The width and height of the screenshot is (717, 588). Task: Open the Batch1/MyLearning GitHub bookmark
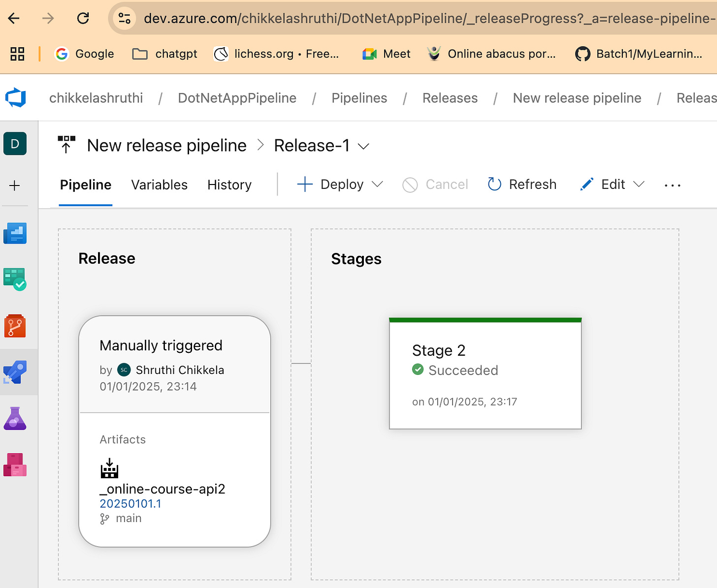(639, 54)
